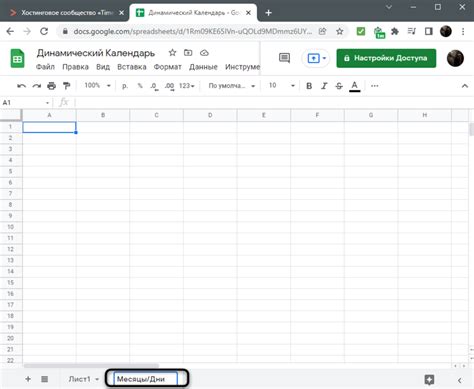
Task: Open the all sheets list icon
Action: point(45,379)
